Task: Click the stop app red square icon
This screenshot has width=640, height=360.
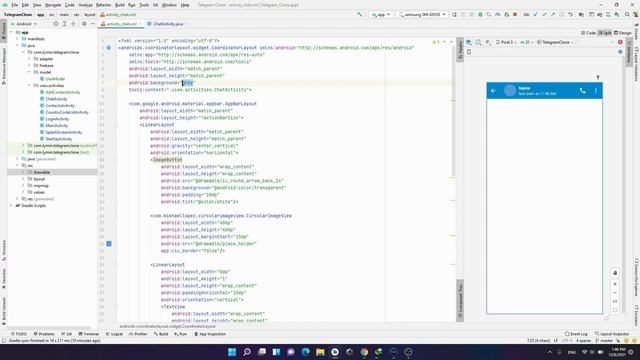Action: (x=515, y=14)
